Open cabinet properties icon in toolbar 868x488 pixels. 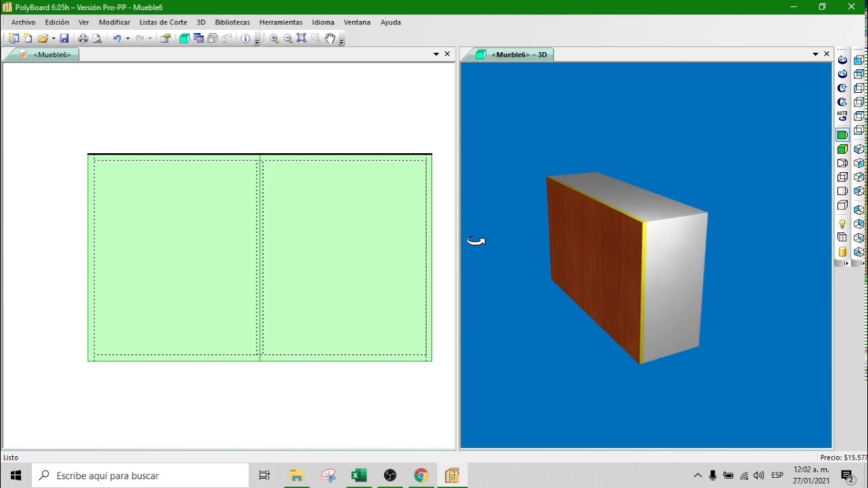(x=165, y=39)
